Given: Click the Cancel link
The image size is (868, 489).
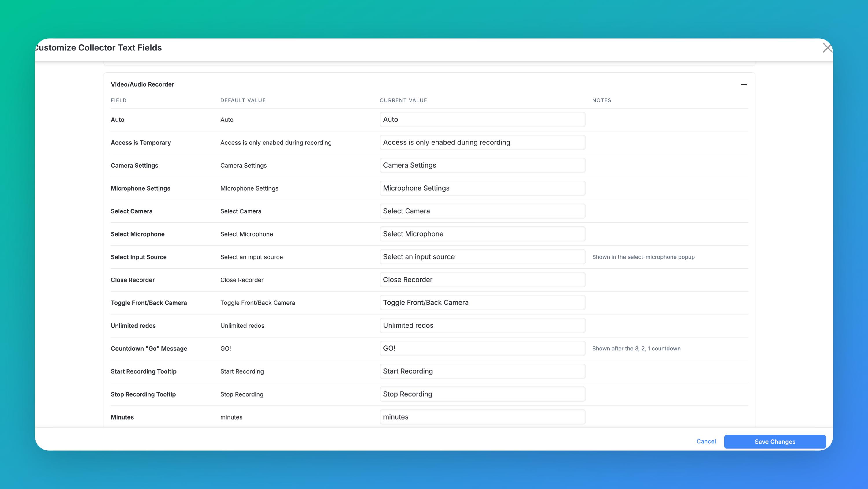Looking at the screenshot, I should [706, 441].
